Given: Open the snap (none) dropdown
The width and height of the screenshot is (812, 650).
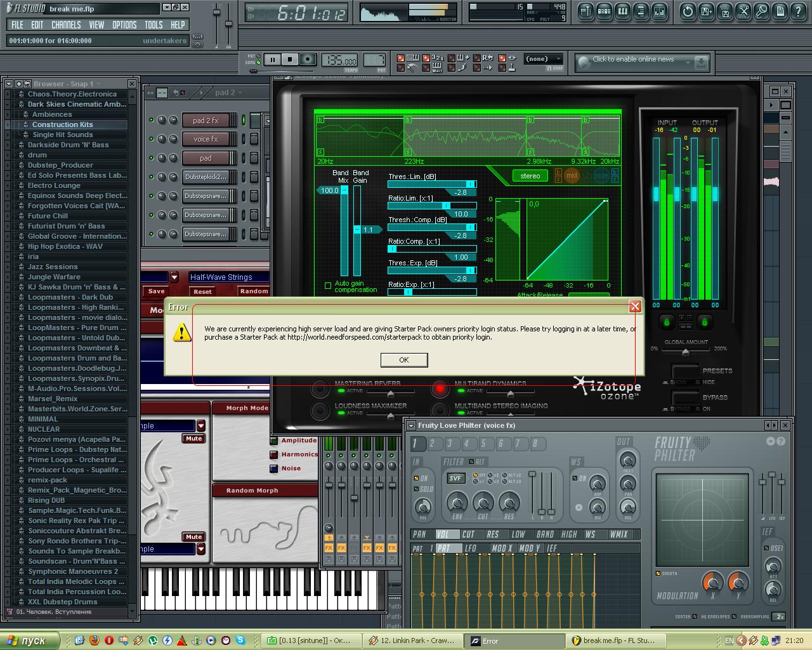Looking at the screenshot, I should point(544,59).
